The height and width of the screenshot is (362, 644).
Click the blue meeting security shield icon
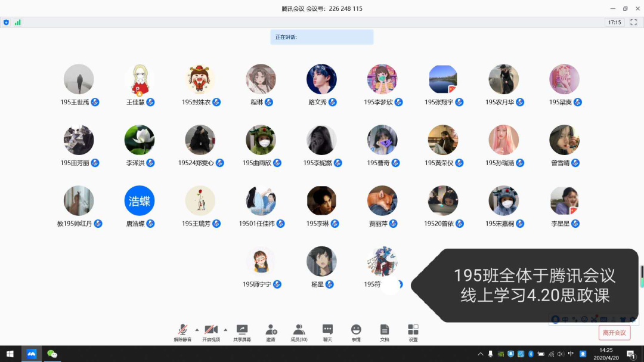(x=7, y=22)
